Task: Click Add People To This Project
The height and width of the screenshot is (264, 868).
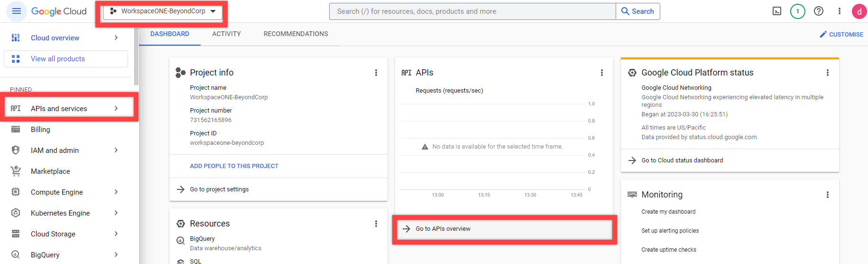Action: [234, 166]
